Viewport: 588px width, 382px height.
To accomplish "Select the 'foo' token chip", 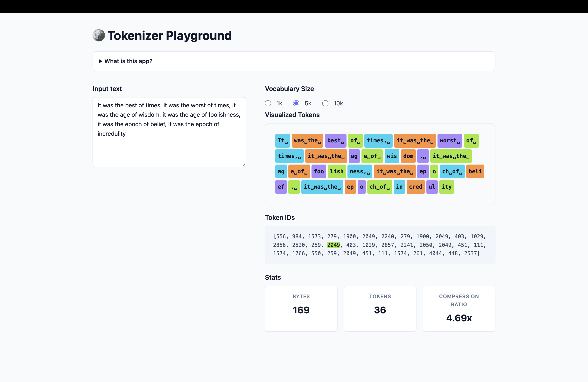I will (319, 171).
